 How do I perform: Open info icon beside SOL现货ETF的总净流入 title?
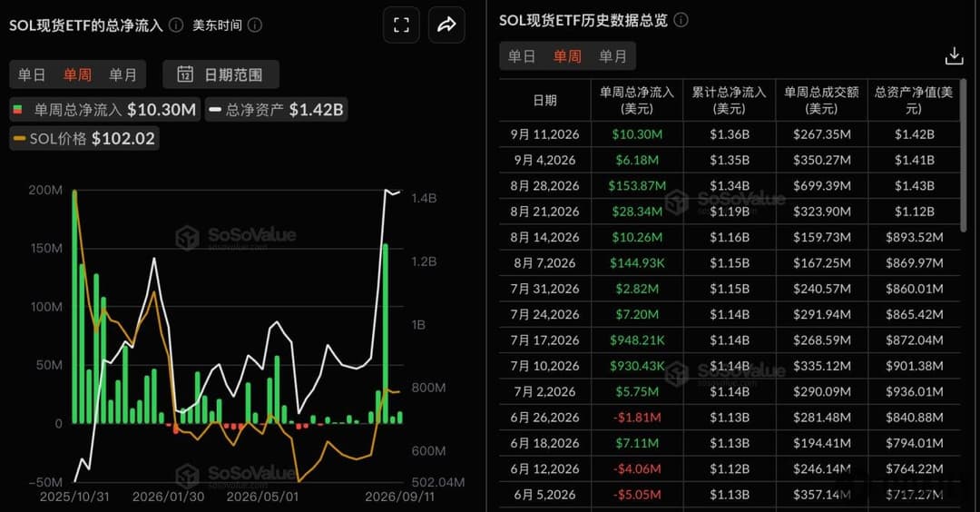pos(176,25)
